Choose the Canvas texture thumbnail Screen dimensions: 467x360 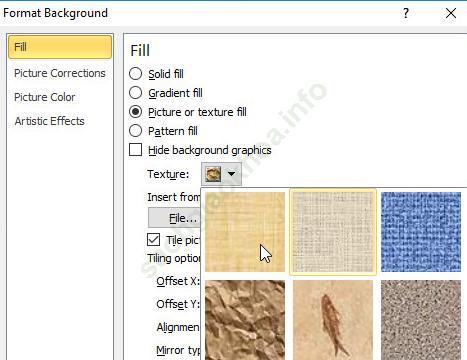[333, 232]
